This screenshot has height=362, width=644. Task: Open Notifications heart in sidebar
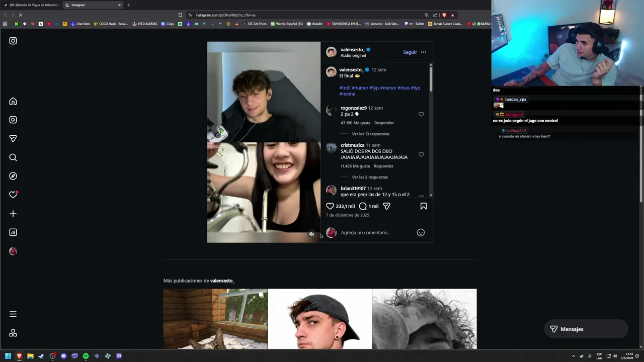point(13,195)
